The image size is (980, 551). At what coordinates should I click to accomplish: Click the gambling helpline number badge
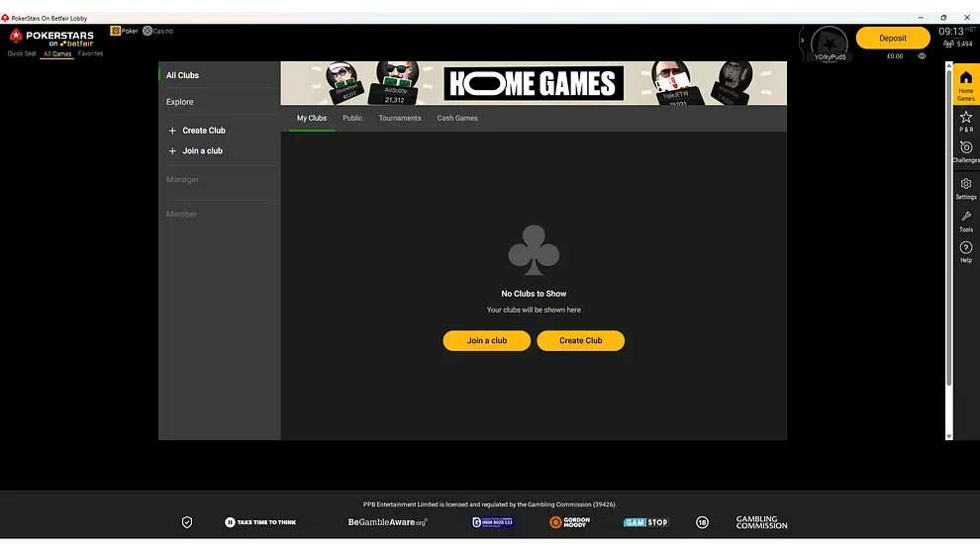pos(493,522)
